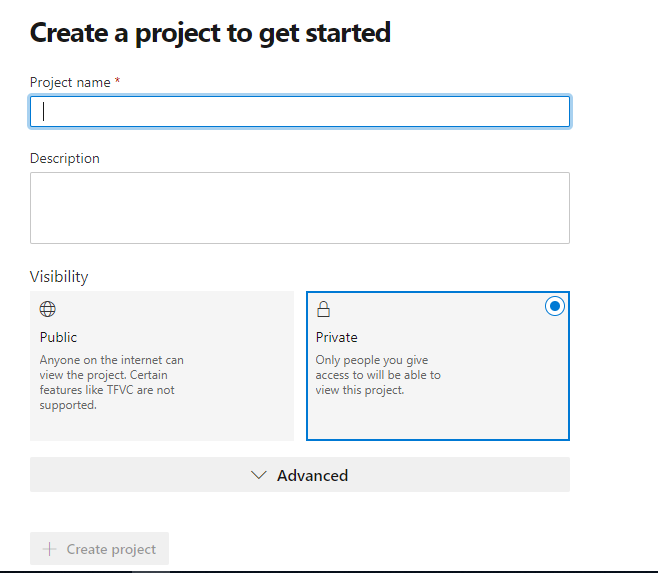Click the Private option title text
This screenshot has height=573, width=658.
(x=336, y=337)
